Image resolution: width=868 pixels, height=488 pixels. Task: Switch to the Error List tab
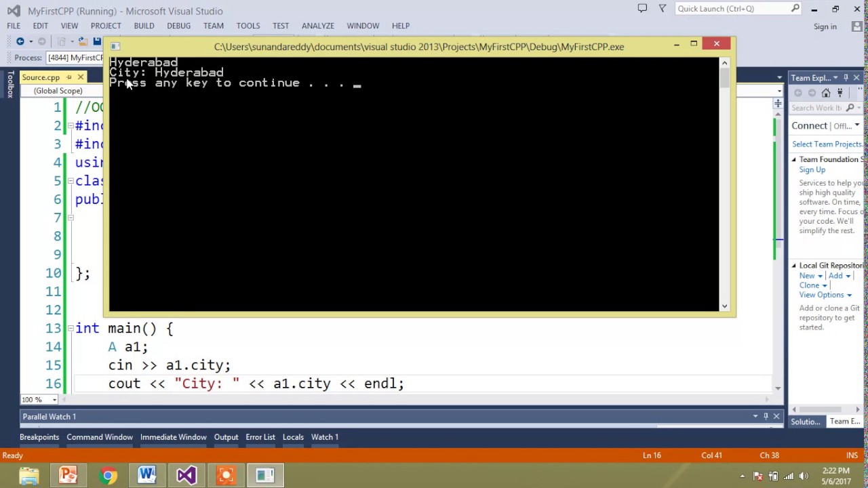tap(260, 437)
